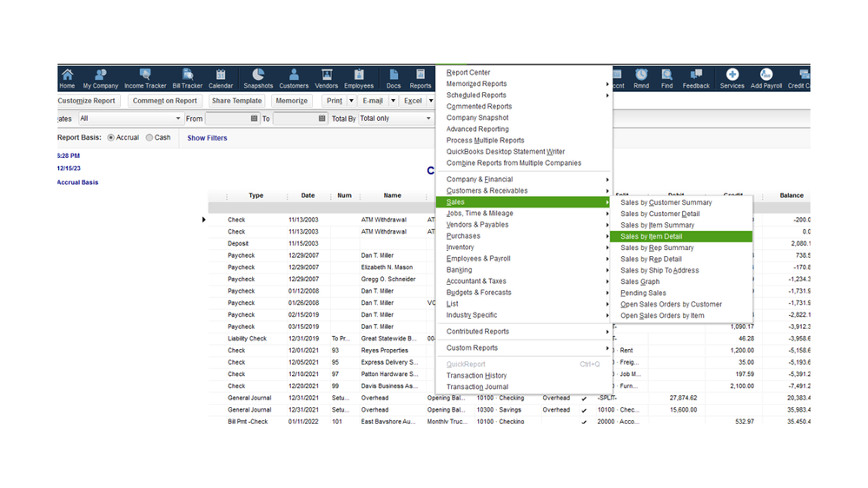Open the Services icon
868x488 pixels.
coord(732,78)
